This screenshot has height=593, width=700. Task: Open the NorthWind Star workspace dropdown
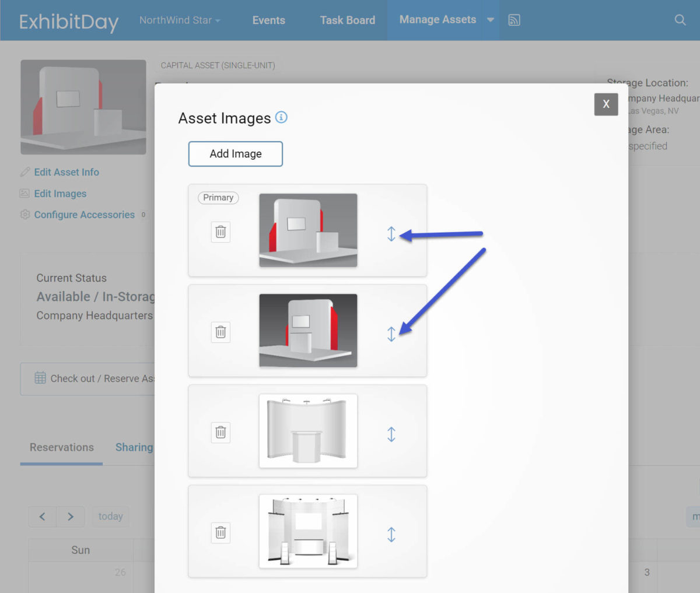pyautogui.click(x=180, y=19)
